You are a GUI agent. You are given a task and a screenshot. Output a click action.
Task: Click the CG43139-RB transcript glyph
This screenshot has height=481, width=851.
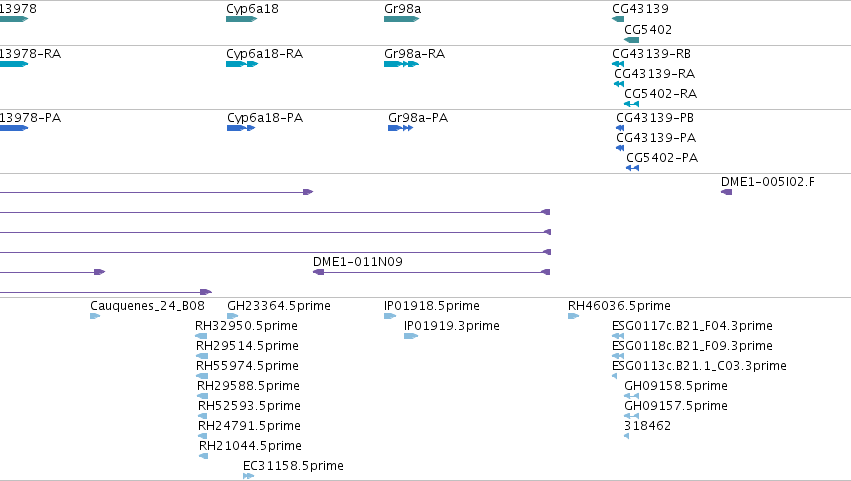pos(618,64)
